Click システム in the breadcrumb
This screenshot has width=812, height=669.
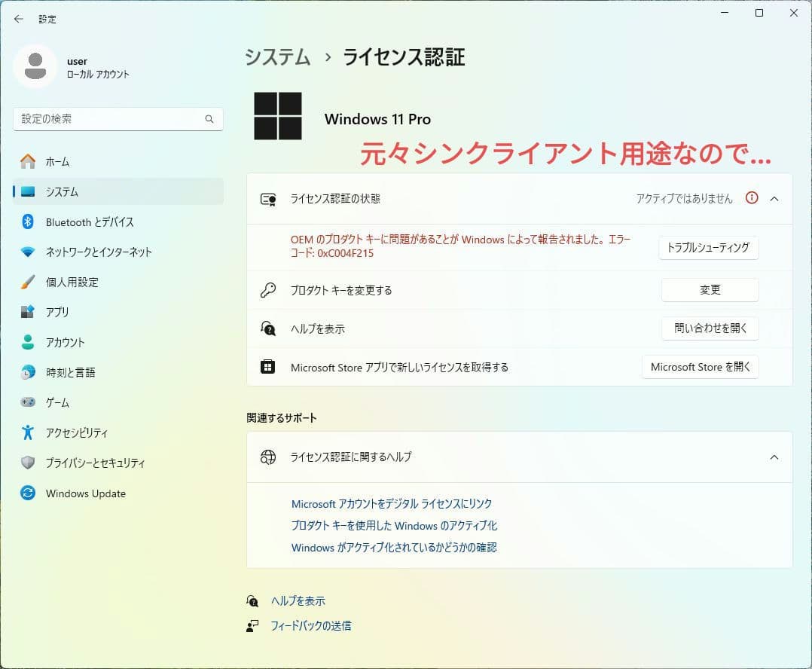[276, 57]
